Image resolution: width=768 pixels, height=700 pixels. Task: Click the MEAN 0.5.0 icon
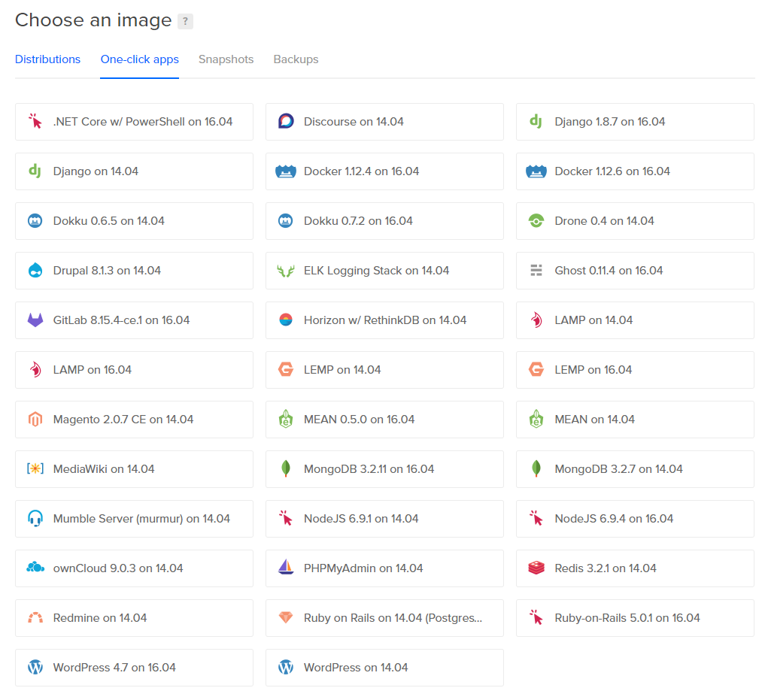[x=286, y=419]
